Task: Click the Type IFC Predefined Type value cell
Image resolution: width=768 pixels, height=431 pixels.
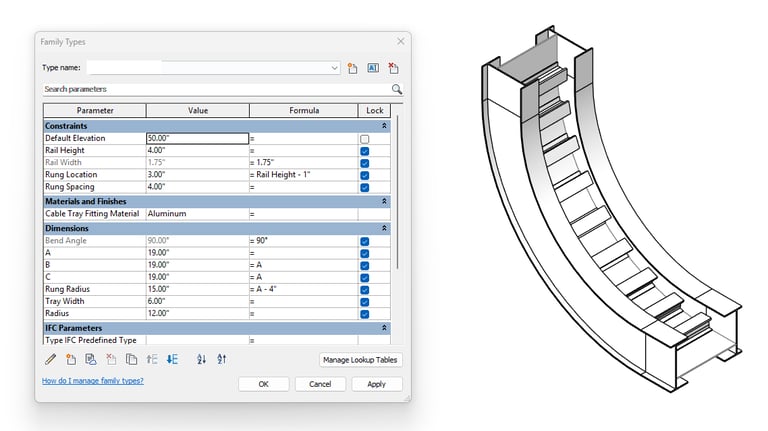Action: (x=197, y=340)
